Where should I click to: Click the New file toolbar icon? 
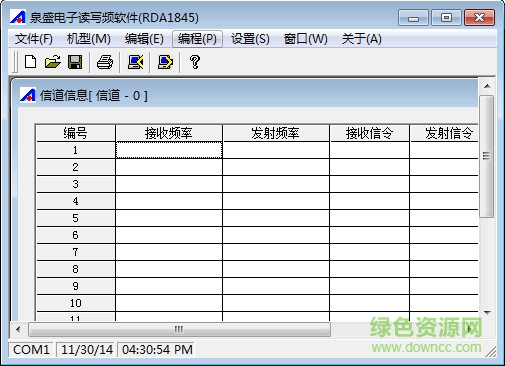(x=30, y=62)
